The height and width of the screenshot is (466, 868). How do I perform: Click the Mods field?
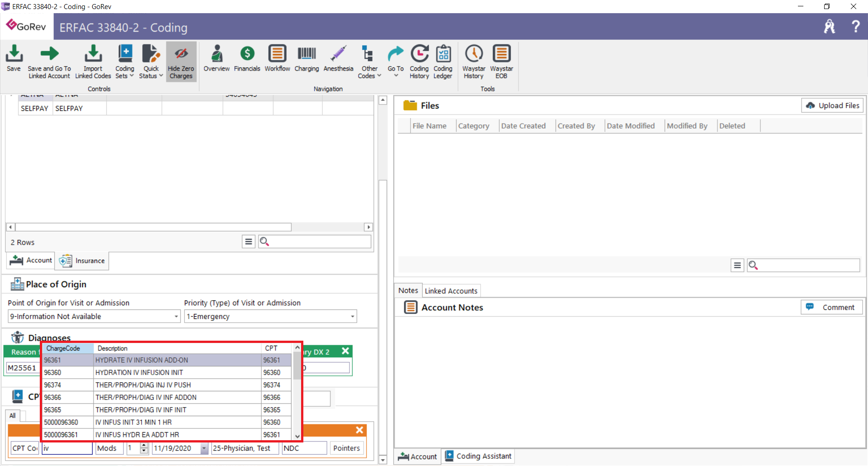click(x=109, y=448)
